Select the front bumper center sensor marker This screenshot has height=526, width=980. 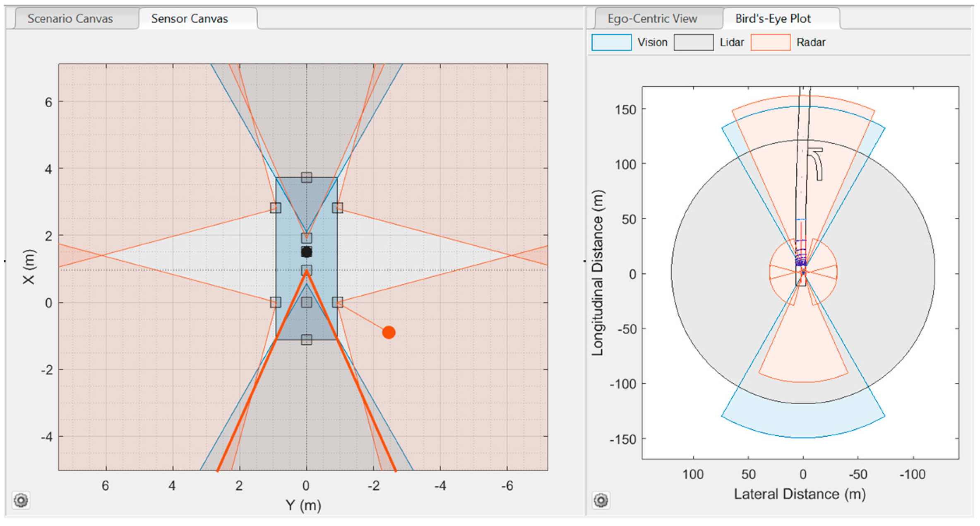click(x=306, y=177)
